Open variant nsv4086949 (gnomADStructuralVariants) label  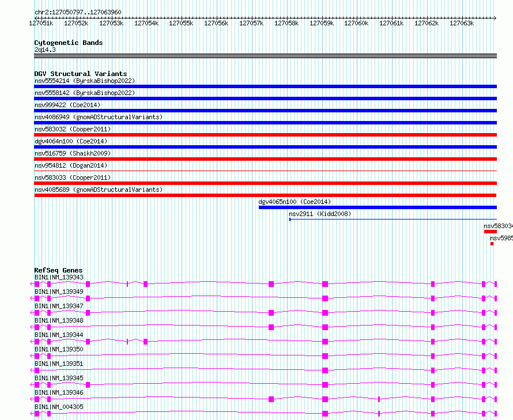(99, 117)
